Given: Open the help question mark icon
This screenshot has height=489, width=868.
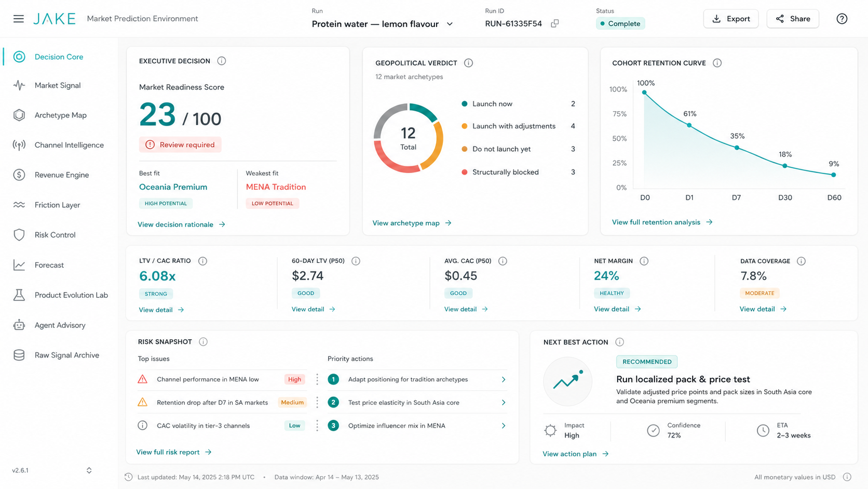Looking at the screenshot, I should [842, 19].
